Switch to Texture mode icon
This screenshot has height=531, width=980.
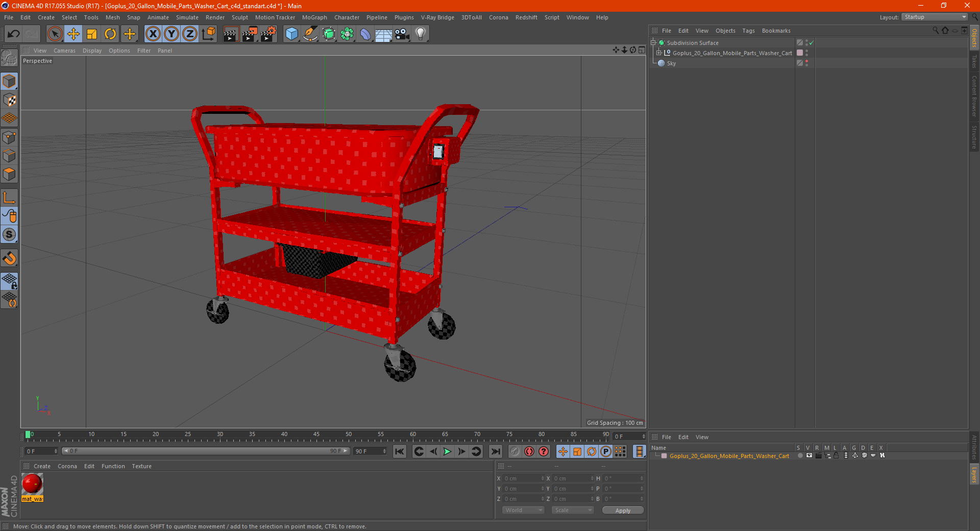click(x=9, y=100)
